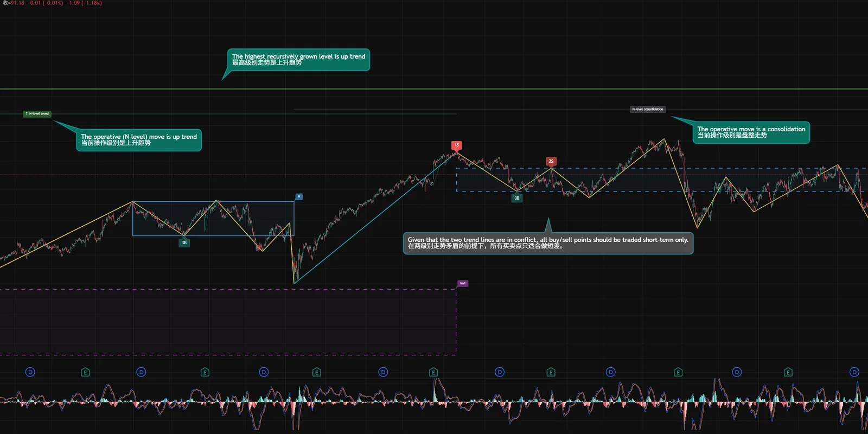This screenshot has height=434, width=868.
Task: Open the third earnings E marker from left
Action: pyautogui.click(x=317, y=372)
